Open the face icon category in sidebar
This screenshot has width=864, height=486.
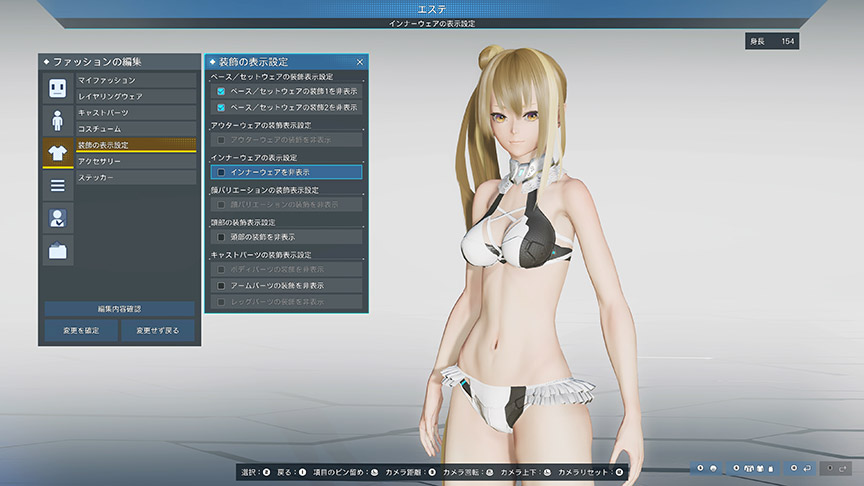[57, 88]
